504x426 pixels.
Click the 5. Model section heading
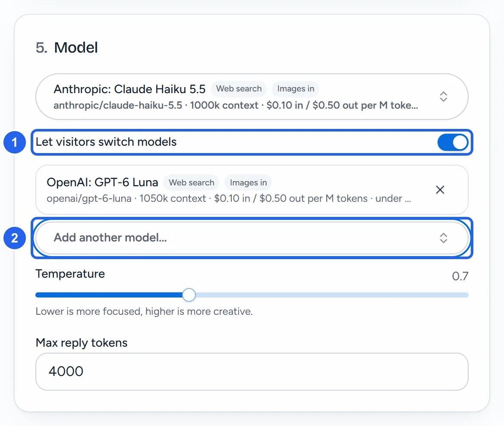point(66,47)
